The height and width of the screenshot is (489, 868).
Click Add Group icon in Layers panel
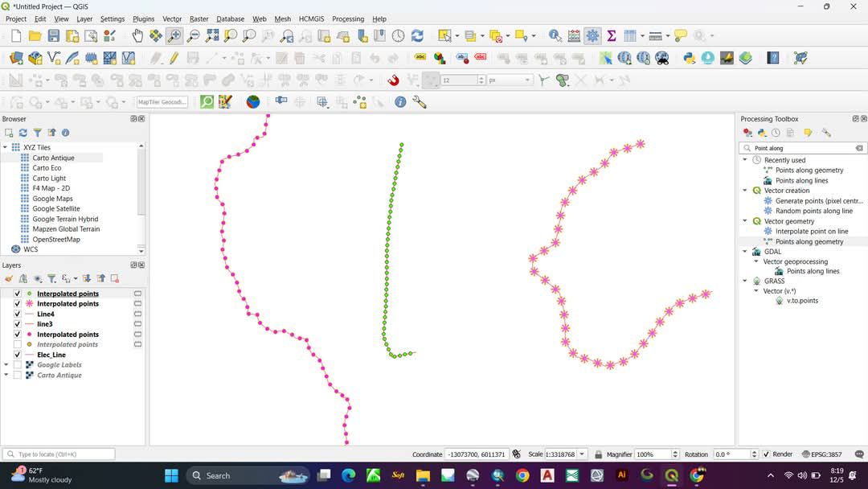click(x=23, y=278)
